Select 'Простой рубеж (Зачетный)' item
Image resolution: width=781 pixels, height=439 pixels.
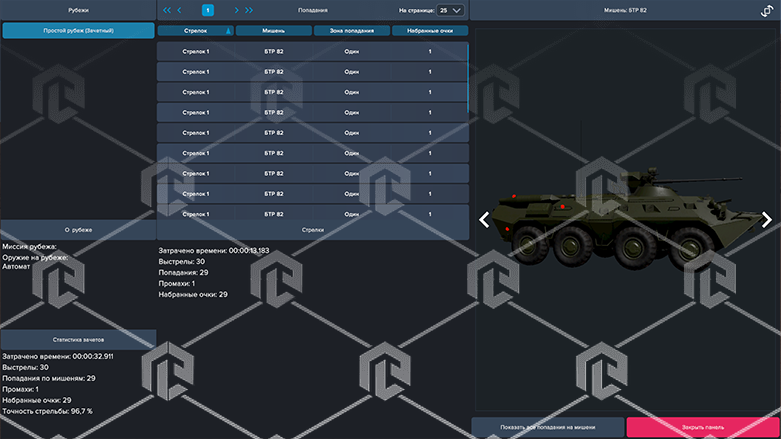[x=78, y=31]
